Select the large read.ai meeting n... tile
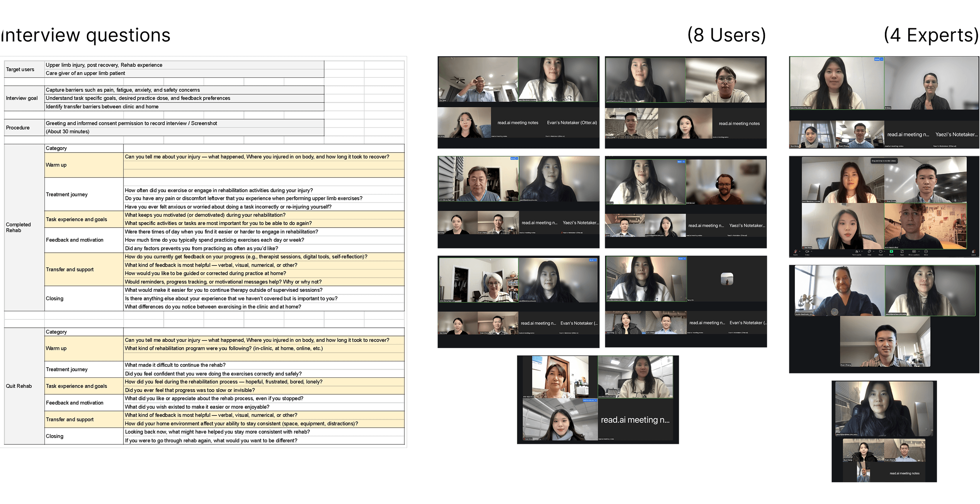The height and width of the screenshot is (504, 980). pyautogui.click(x=635, y=420)
